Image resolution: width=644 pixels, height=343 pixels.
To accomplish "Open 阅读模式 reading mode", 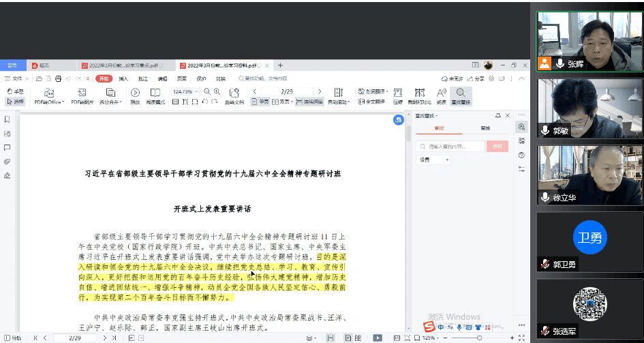I will pos(155,97).
